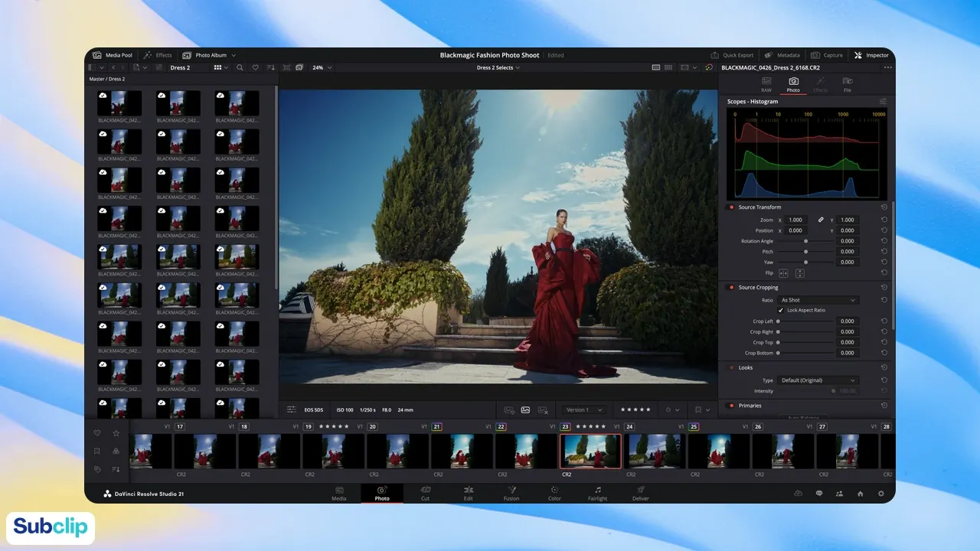Open the inspector three-dot options menu
980x551 pixels.
click(887, 67)
